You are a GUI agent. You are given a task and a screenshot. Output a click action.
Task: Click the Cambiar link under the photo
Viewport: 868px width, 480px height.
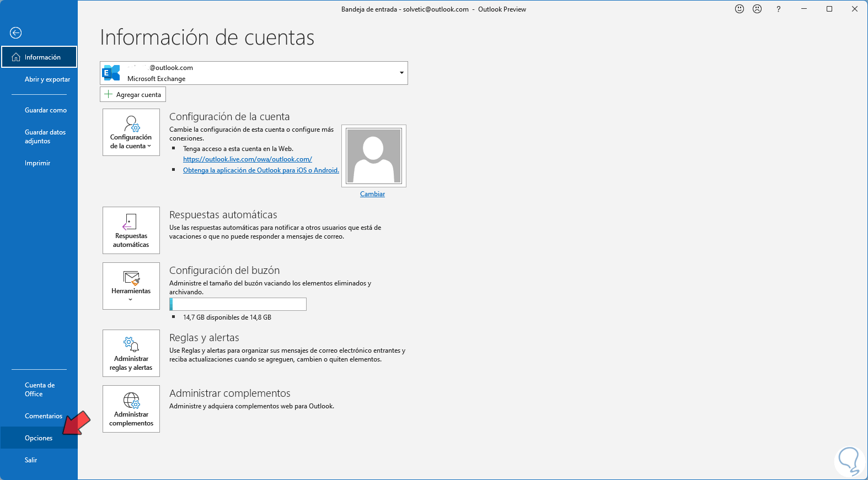click(x=372, y=194)
